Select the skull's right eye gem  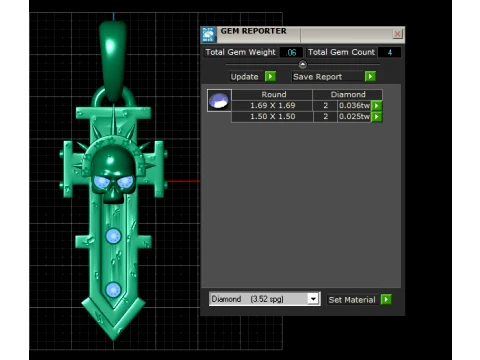[x=126, y=182]
